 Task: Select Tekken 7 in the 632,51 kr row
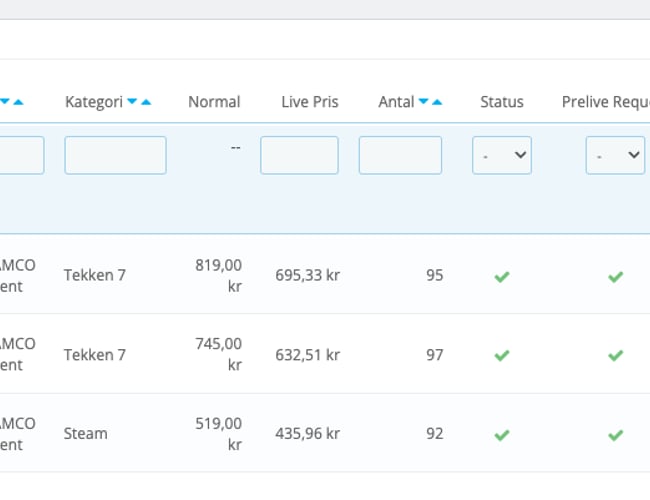95,355
